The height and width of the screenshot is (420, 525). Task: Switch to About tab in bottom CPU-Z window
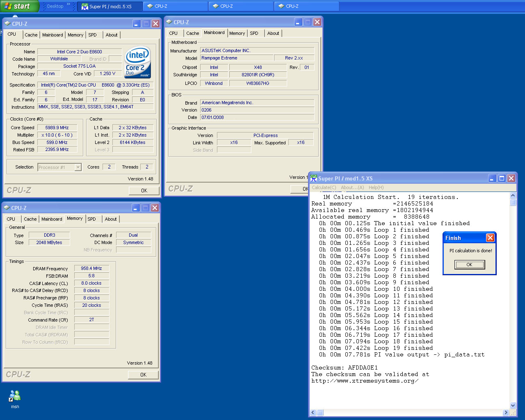pyautogui.click(x=111, y=219)
